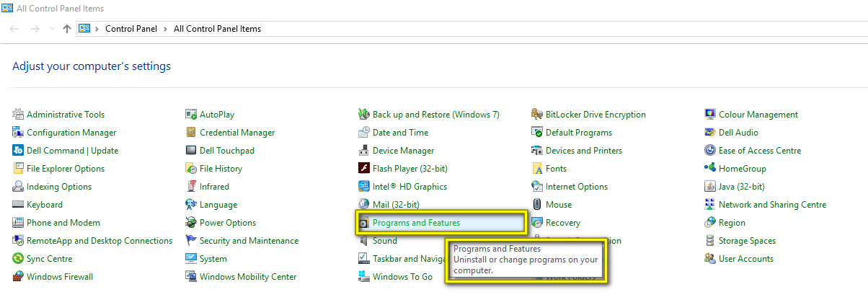Click the Keyboard icon

18,204
